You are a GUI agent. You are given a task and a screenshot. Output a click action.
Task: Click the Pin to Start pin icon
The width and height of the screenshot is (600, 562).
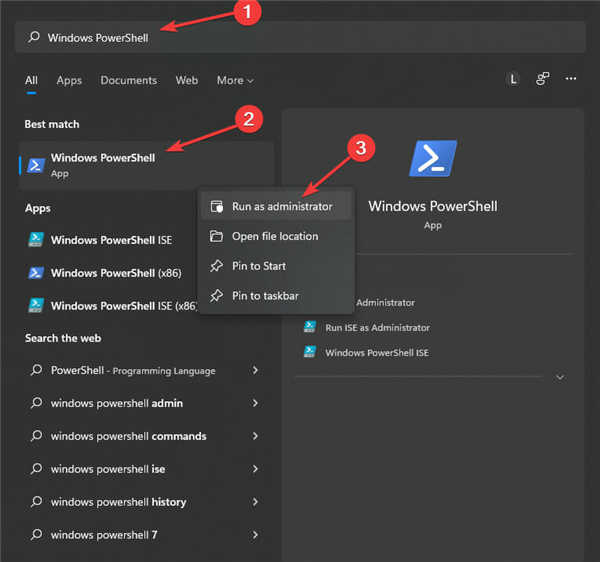(216, 266)
